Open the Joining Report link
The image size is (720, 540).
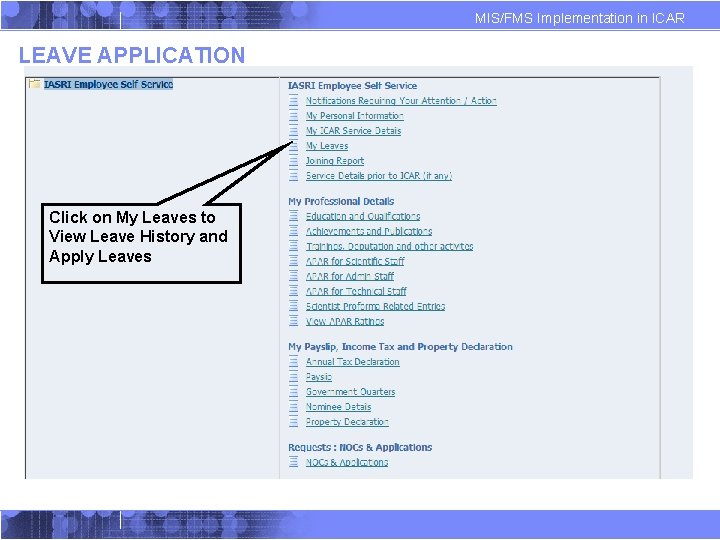[x=335, y=161]
